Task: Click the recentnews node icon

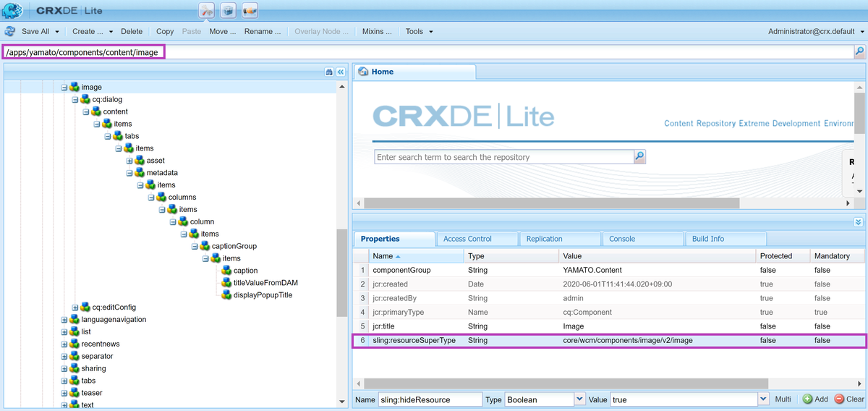Action: (x=75, y=344)
